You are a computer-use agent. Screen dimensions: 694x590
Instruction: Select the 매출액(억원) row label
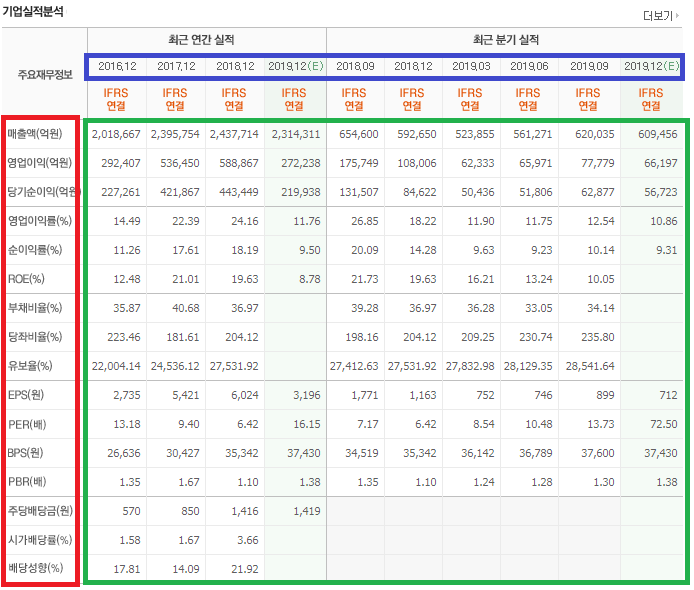[x=35, y=134]
